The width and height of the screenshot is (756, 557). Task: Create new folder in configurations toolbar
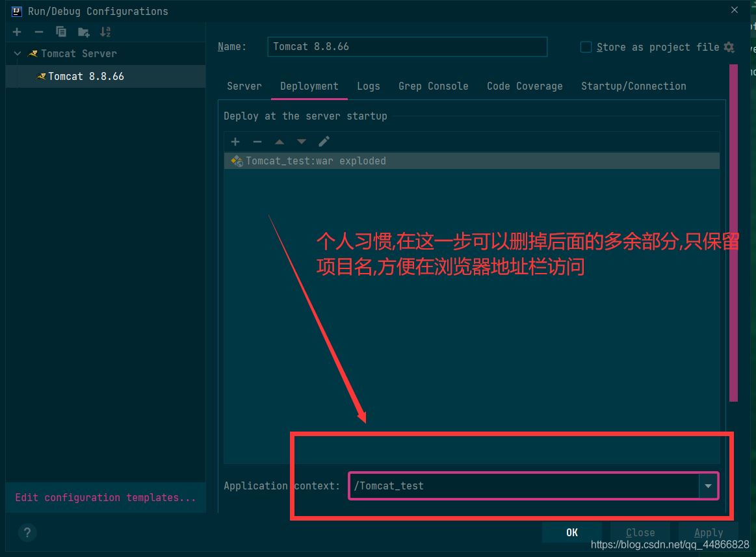click(x=83, y=32)
